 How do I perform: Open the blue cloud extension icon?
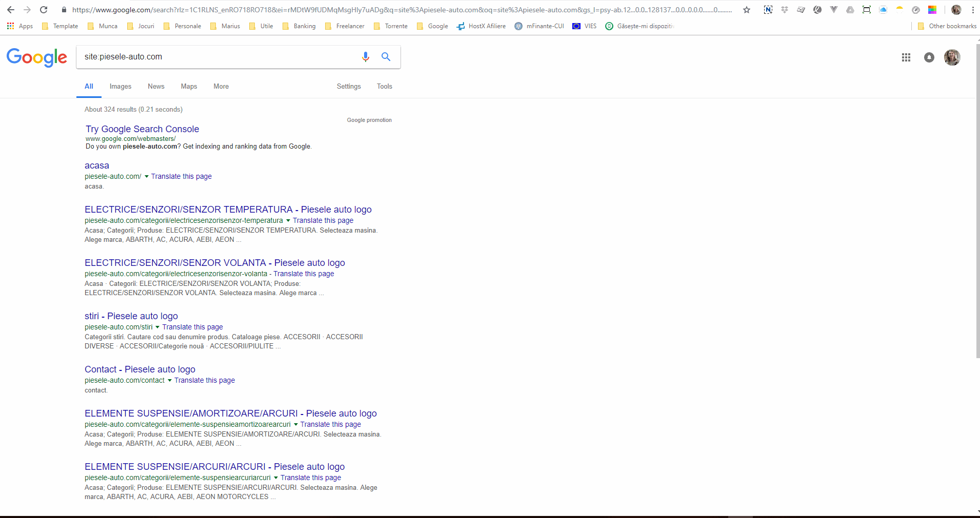point(883,10)
